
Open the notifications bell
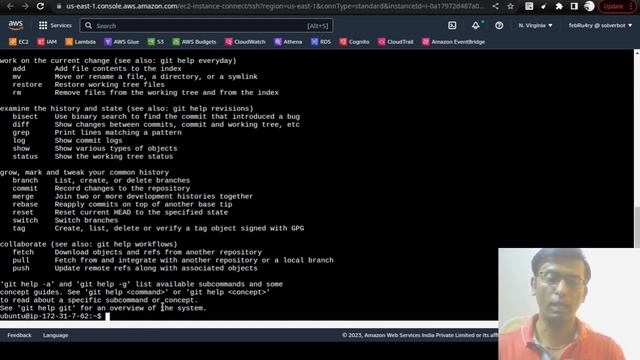(x=476, y=25)
